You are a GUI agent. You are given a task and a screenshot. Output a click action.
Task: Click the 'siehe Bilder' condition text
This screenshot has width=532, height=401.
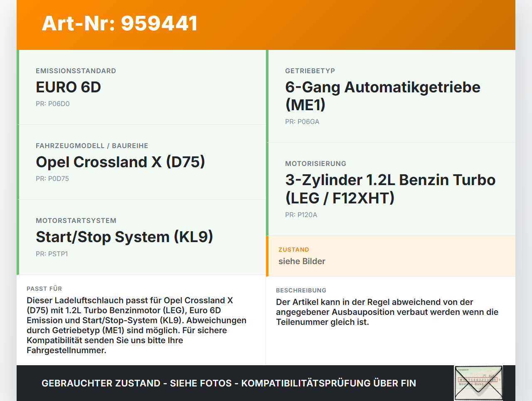click(x=302, y=262)
